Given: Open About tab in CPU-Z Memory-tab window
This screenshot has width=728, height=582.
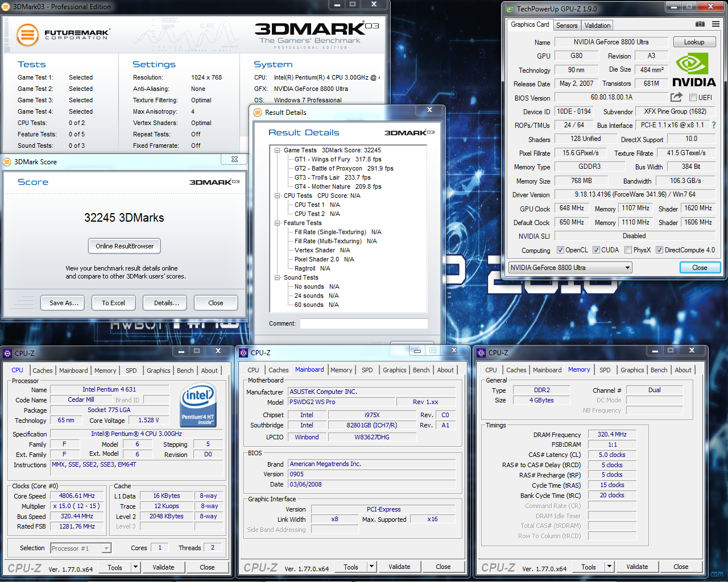Looking at the screenshot, I should pos(683,370).
